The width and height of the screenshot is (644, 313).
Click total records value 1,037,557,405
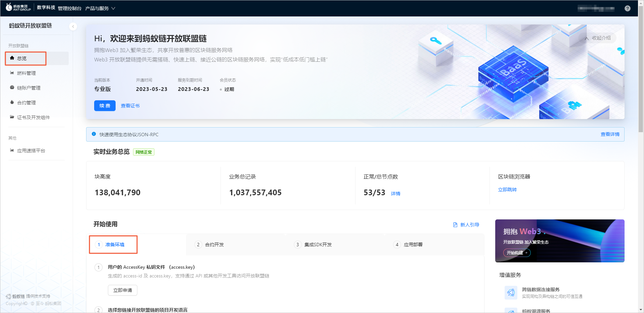click(x=255, y=193)
